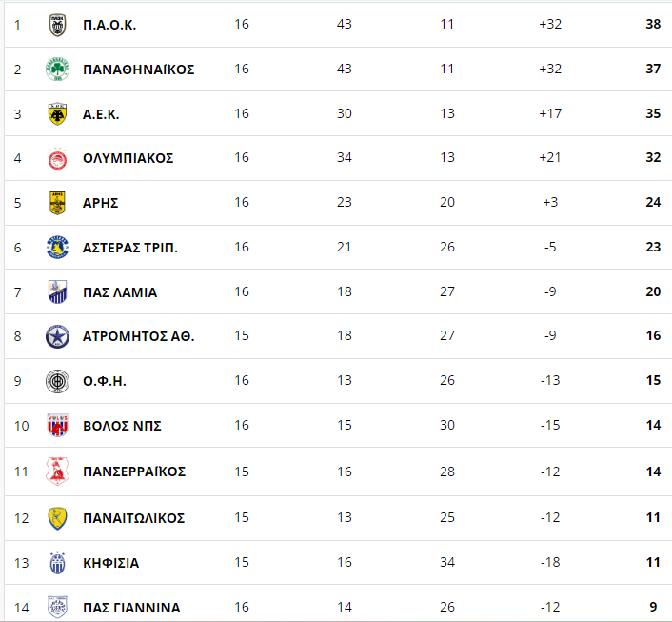
Task: Click the Άρης yellow crest icon
Action: pos(57,203)
